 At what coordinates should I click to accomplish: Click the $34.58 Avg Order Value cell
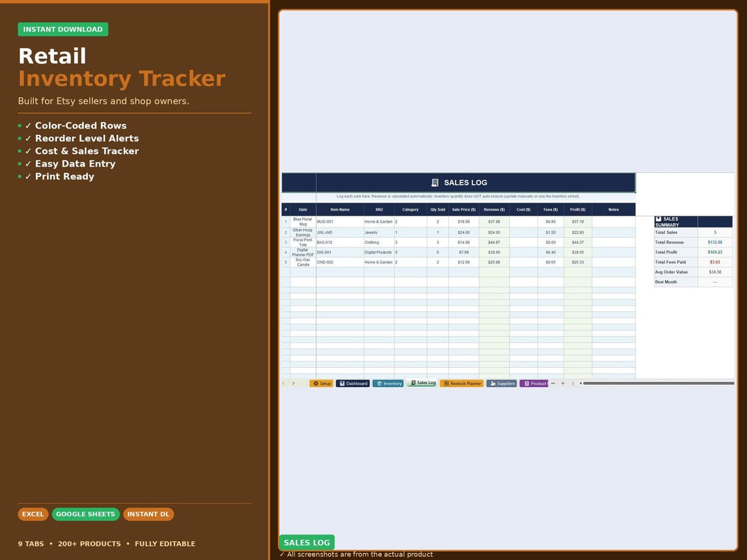pyautogui.click(x=715, y=272)
